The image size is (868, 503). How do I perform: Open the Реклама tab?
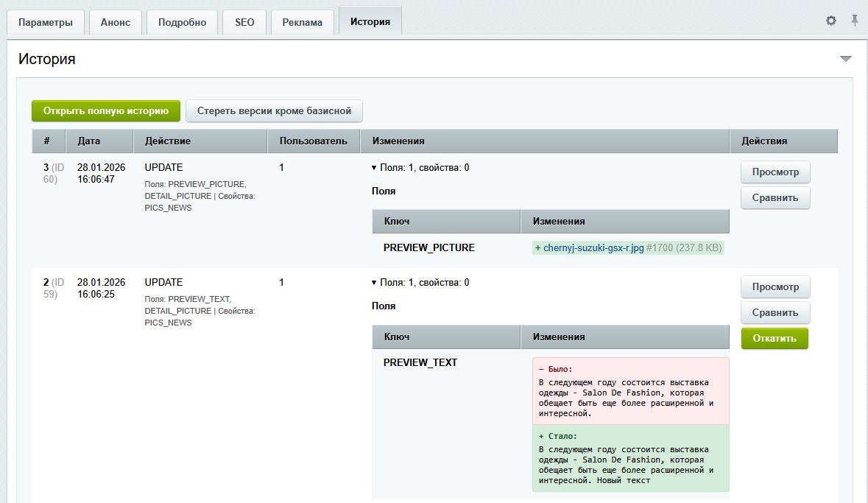(x=302, y=22)
